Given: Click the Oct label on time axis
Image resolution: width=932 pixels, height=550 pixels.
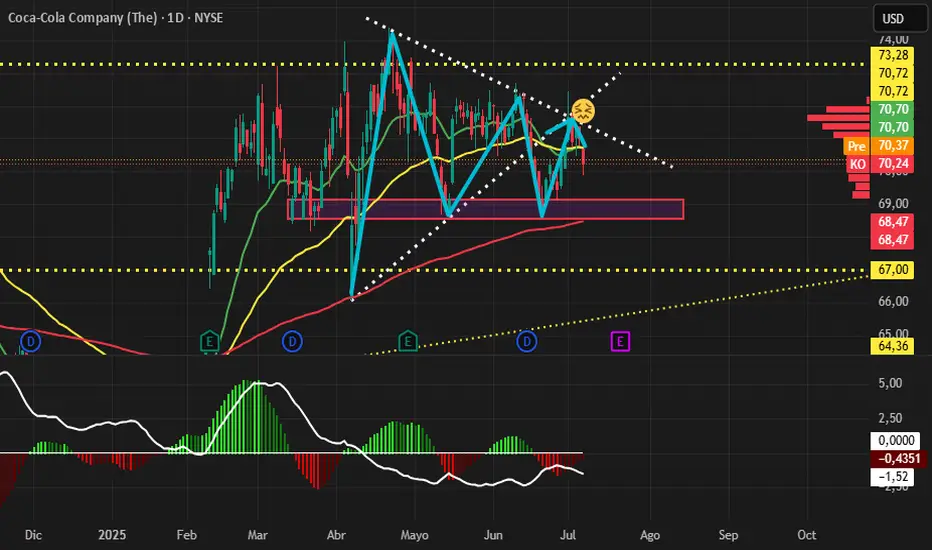Looking at the screenshot, I should [807, 535].
